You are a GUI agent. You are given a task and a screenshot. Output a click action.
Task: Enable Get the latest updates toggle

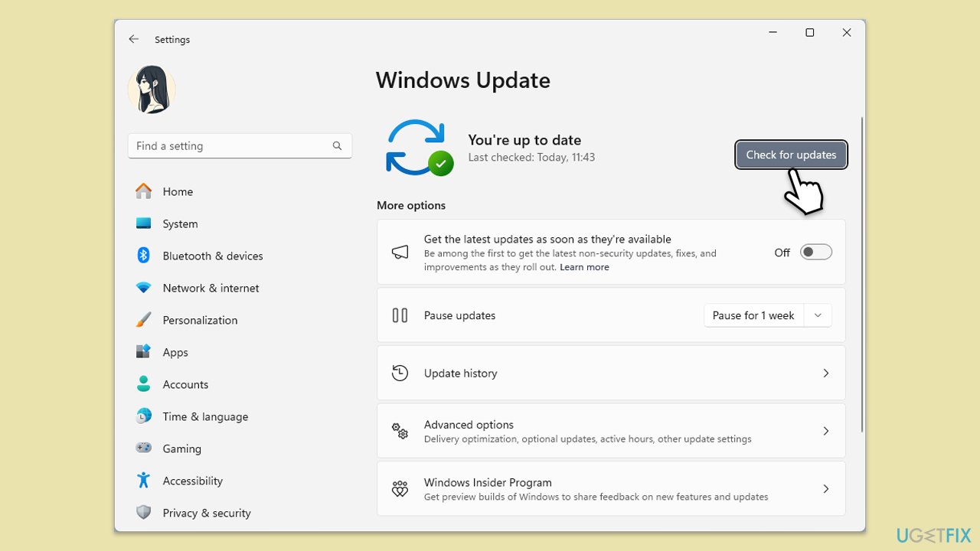coord(815,251)
